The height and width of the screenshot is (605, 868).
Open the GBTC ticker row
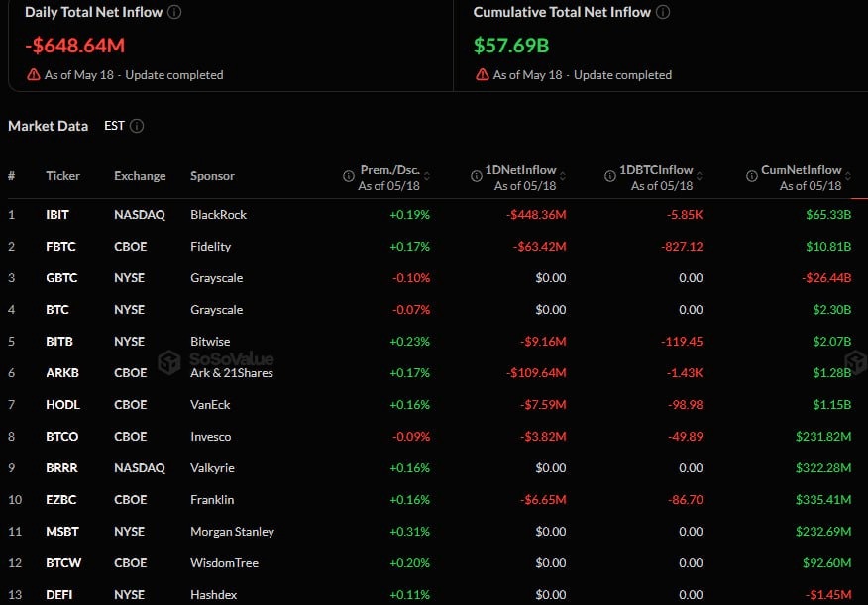[x=62, y=277]
